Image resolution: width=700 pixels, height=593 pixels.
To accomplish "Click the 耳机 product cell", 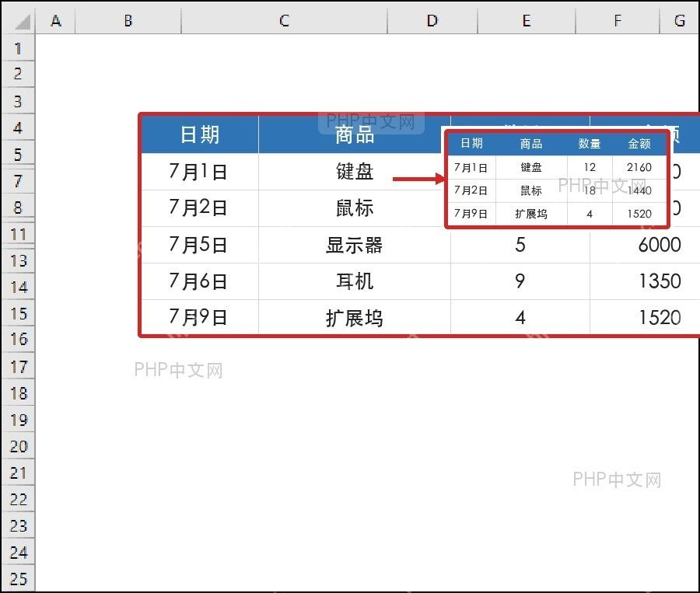I will pyautogui.click(x=355, y=281).
